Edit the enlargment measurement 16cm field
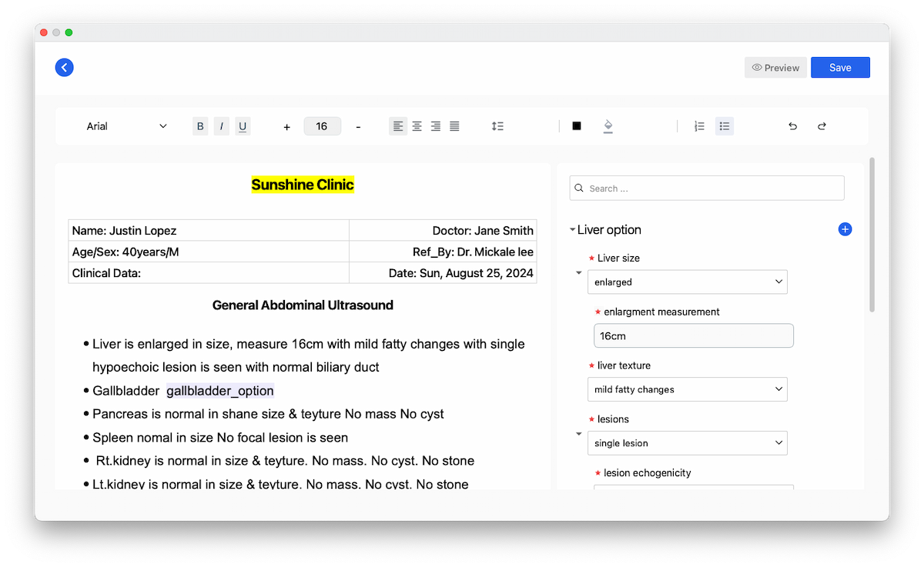This screenshot has width=924, height=567. [x=693, y=336]
